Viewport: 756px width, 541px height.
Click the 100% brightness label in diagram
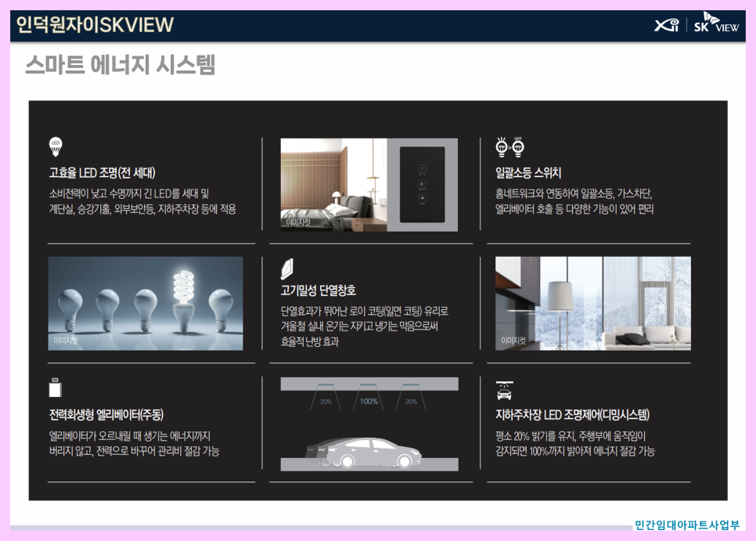tap(369, 401)
